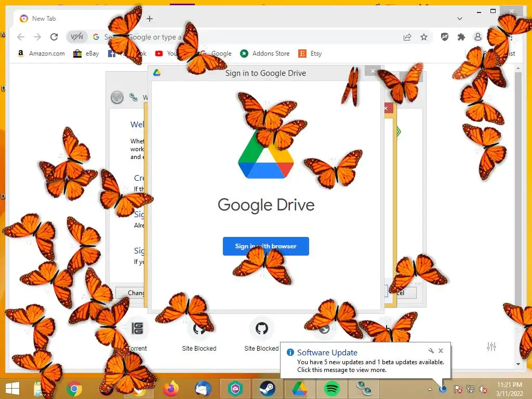Click the muted volume tray icon
The height and width of the screenshot is (399, 532).
483,389
